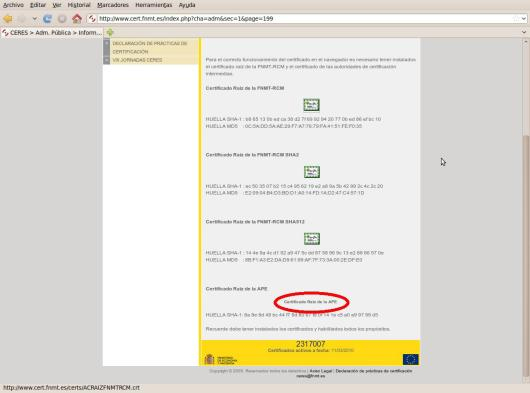Open the Herramientas menu

[x=154, y=5]
